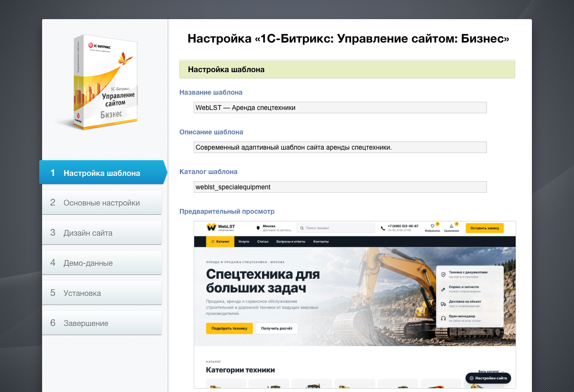Click the Москва location pin icon in preview
The height and width of the screenshot is (392, 574).
click(x=258, y=228)
